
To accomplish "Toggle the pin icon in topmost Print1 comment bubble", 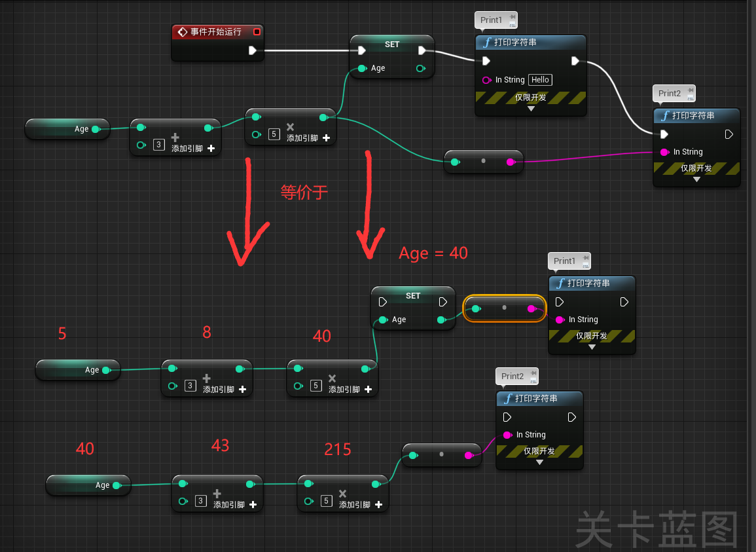I will click(513, 16).
